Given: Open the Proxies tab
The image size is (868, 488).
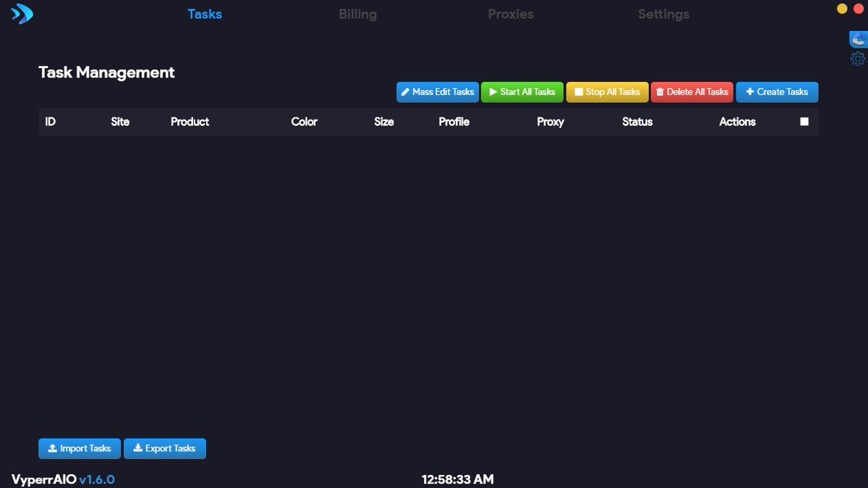Looking at the screenshot, I should (x=510, y=14).
